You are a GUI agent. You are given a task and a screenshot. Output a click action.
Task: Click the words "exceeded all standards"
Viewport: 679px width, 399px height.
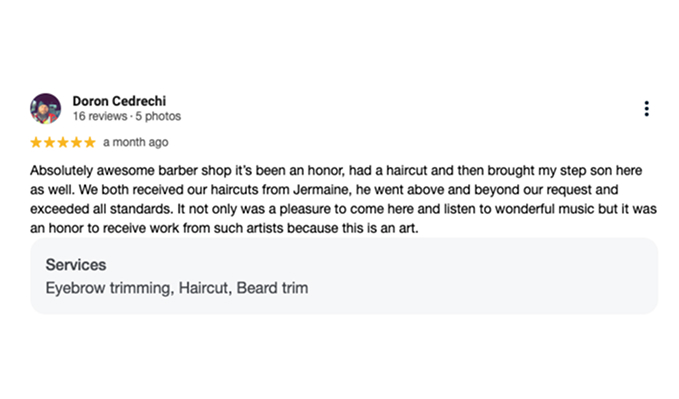[x=100, y=209]
